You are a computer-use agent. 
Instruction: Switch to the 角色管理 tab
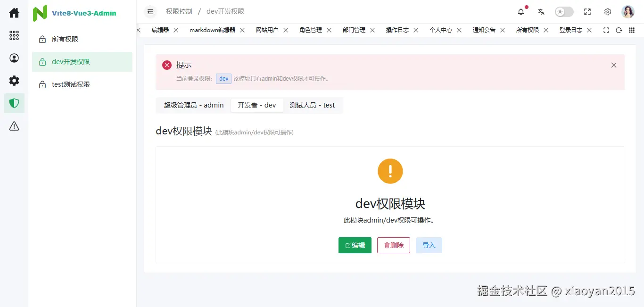pyautogui.click(x=311, y=30)
